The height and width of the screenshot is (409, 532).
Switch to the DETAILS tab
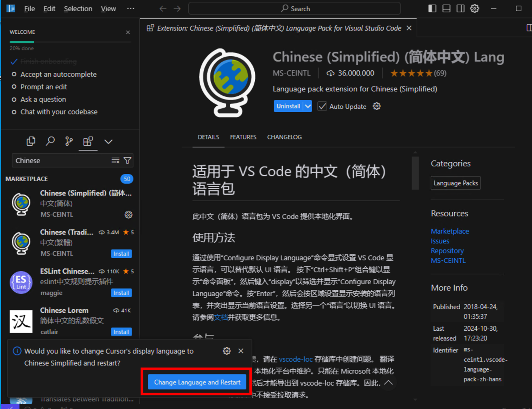[x=208, y=137]
